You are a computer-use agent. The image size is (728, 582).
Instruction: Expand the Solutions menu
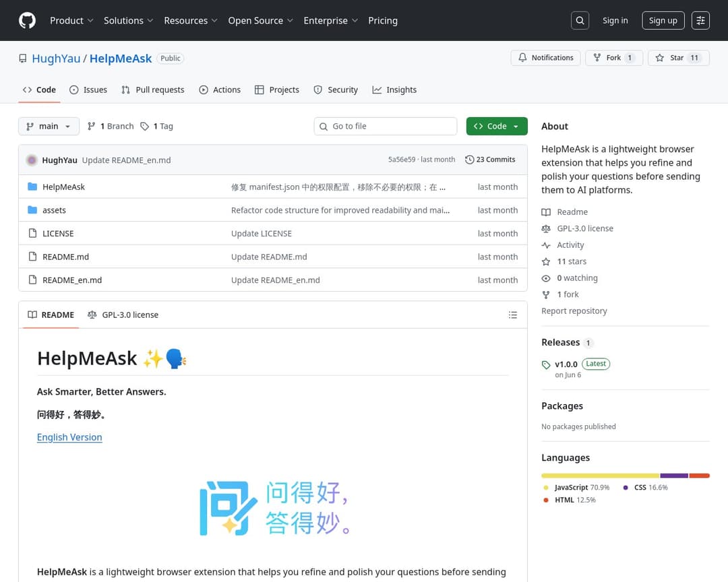coord(128,20)
